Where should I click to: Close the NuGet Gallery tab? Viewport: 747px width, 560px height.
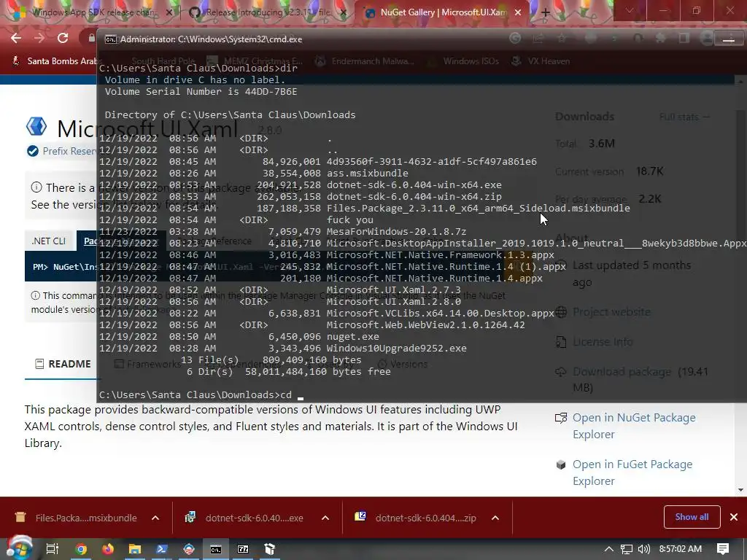pyautogui.click(x=519, y=12)
